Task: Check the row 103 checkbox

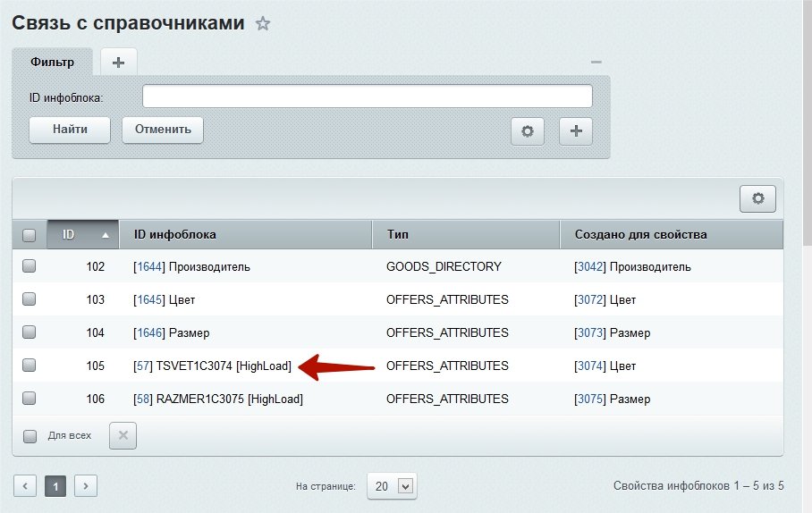Action: tap(29, 299)
